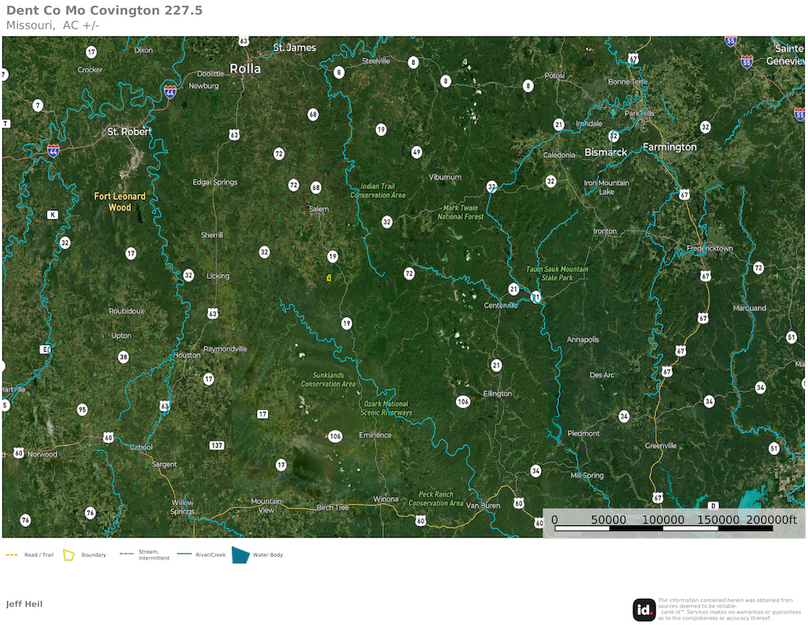Click the Interstate 55 shield near Ste. Genevieve
The image size is (808, 625).
point(746,60)
